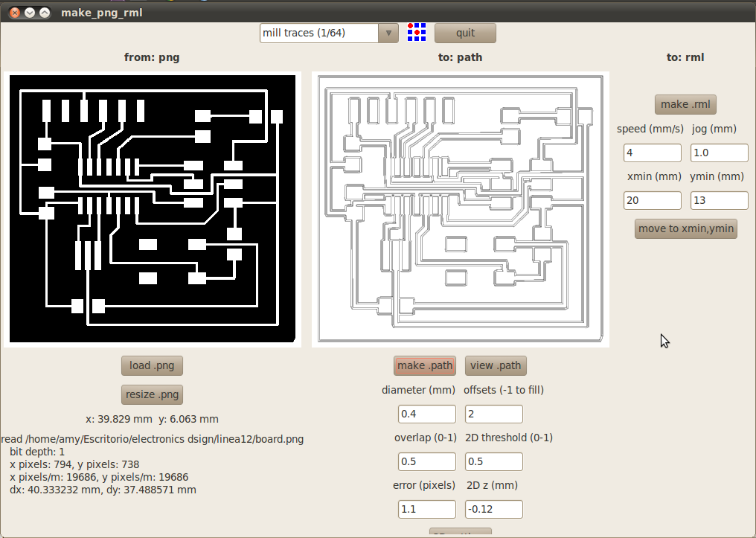
Task: Click the quit button
Action: pyautogui.click(x=465, y=33)
